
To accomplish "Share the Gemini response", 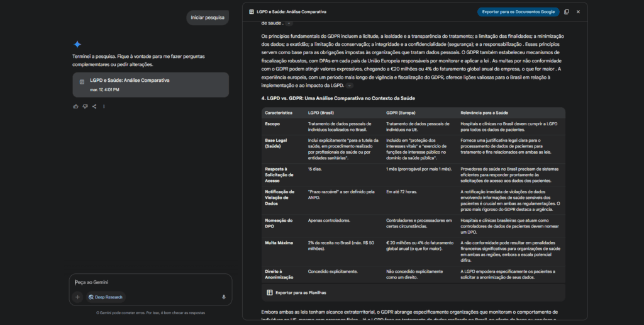I will (x=94, y=106).
